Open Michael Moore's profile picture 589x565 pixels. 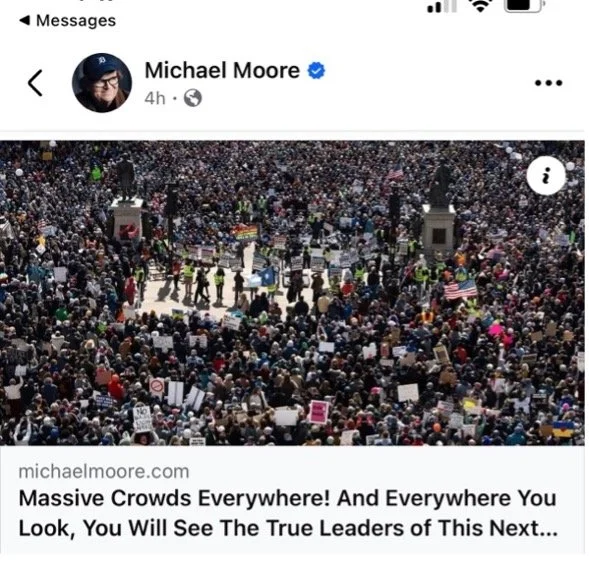(102, 83)
